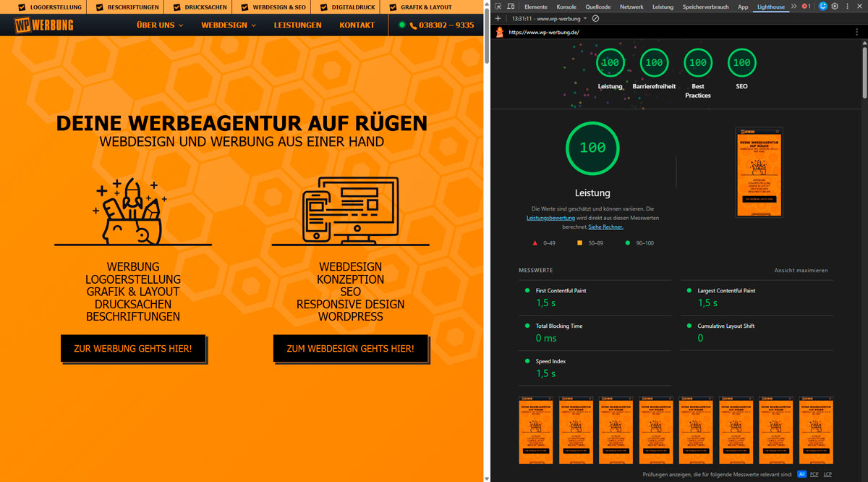Select the All metric filter

[x=801, y=475]
